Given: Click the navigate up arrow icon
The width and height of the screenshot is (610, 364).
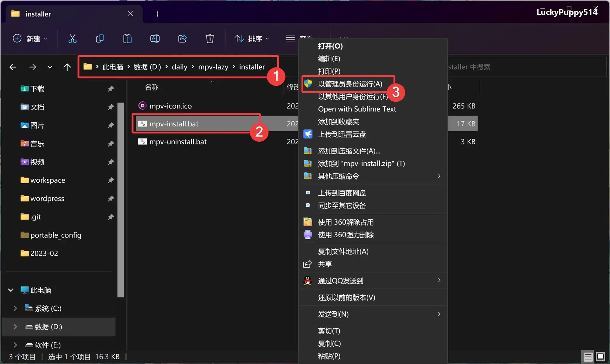Looking at the screenshot, I should 67,67.
